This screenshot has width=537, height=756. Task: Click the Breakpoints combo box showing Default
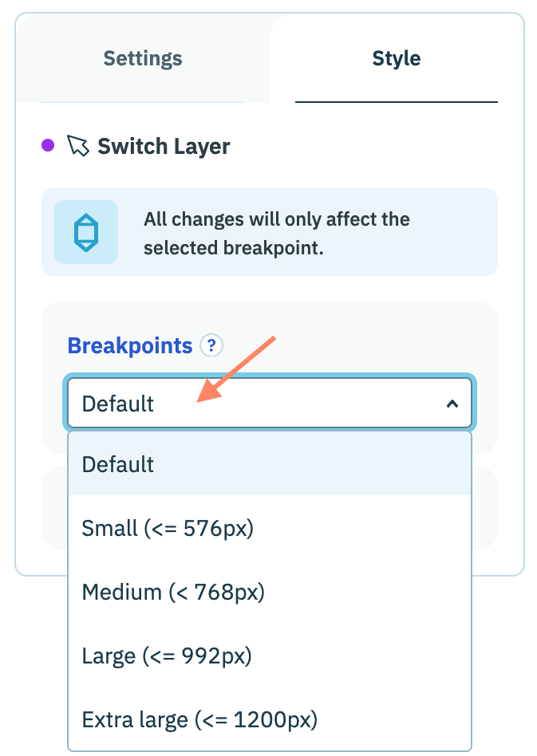click(255, 404)
